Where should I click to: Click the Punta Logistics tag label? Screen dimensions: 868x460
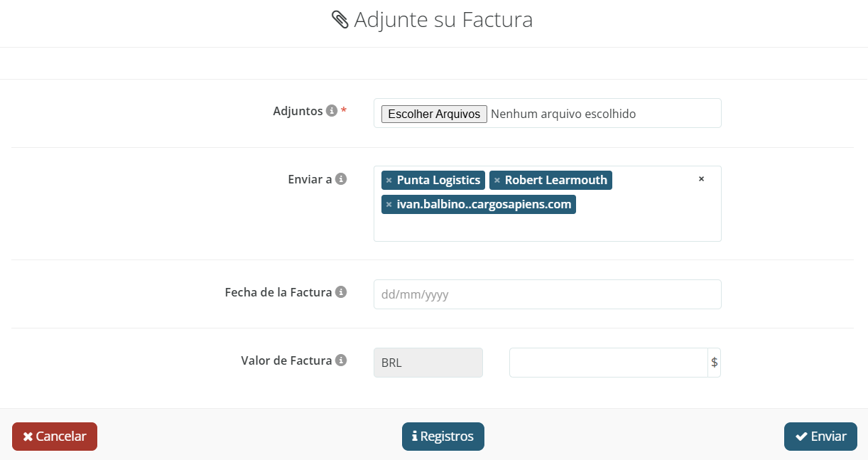[439, 181]
